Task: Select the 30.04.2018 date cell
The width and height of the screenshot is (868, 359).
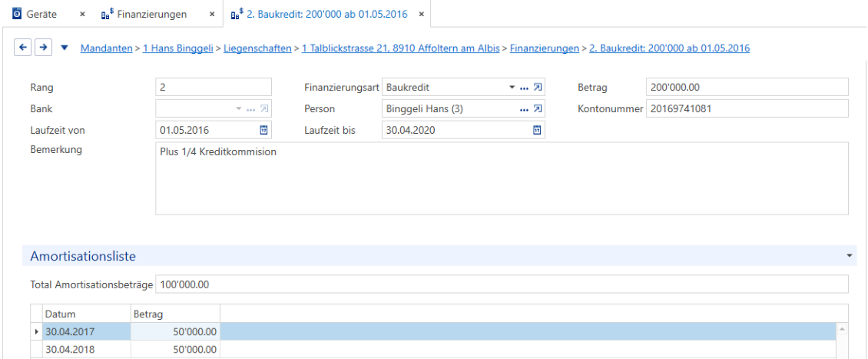Action: pyautogui.click(x=86, y=350)
